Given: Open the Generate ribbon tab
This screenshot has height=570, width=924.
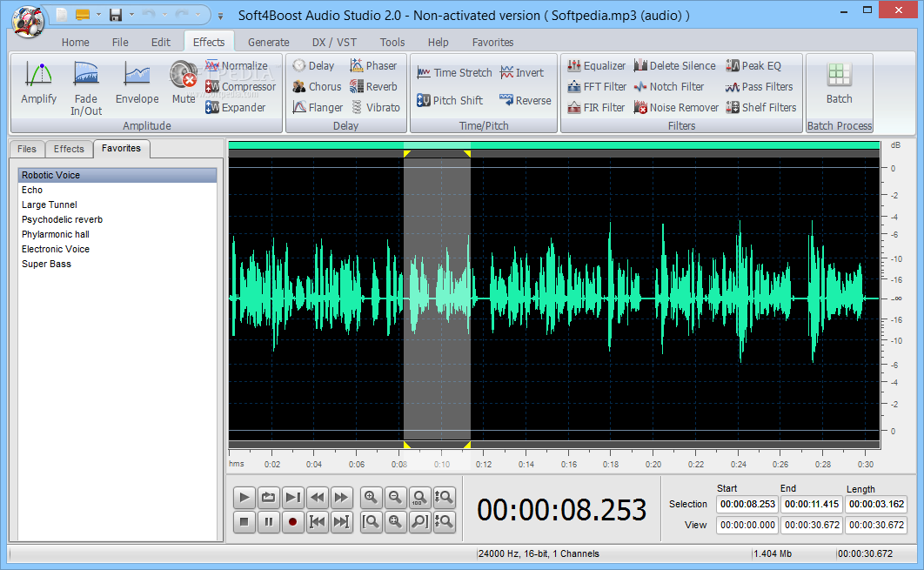Looking at the screenshot, I should [268, 43].
